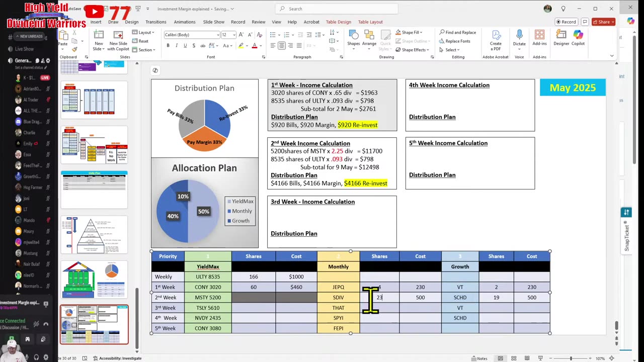Toggle the Notes pane

[479, 358]
